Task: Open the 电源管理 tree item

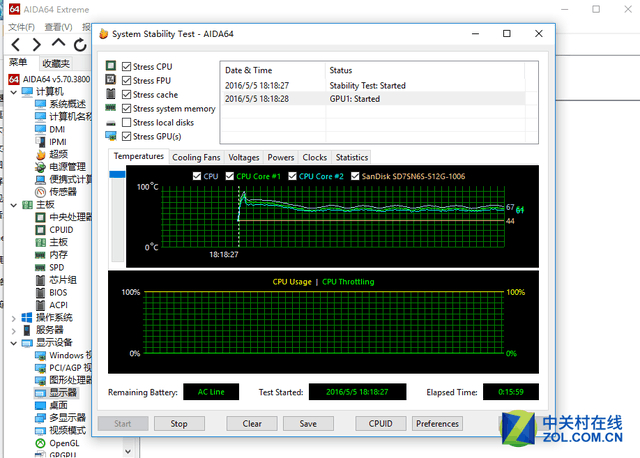Action: (x=60, y=167)
